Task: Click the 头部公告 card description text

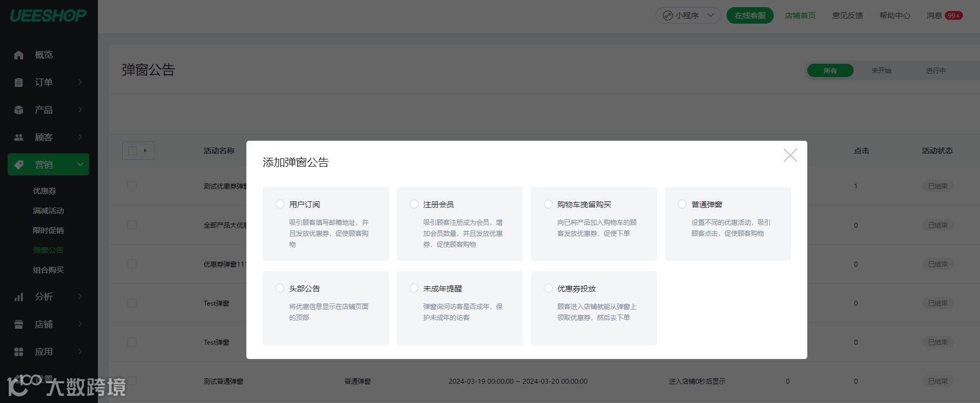Action: [329, 312]
